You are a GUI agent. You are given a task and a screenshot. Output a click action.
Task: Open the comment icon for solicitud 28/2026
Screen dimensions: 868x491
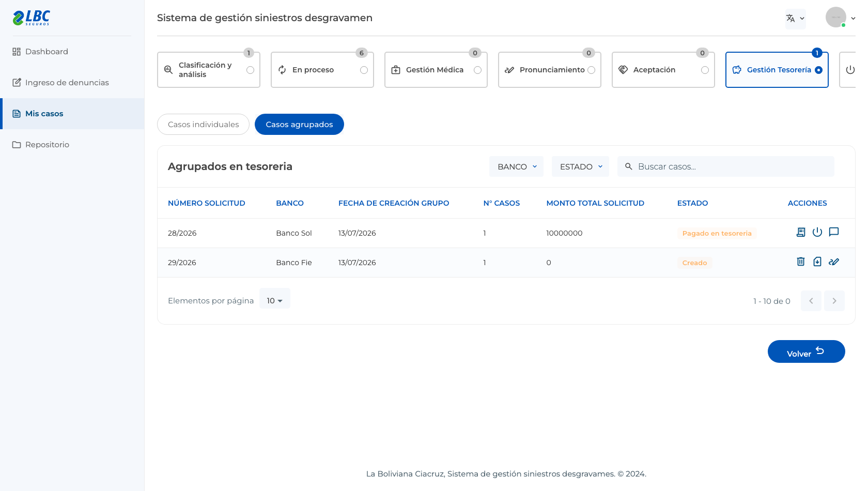coord(834,232)
